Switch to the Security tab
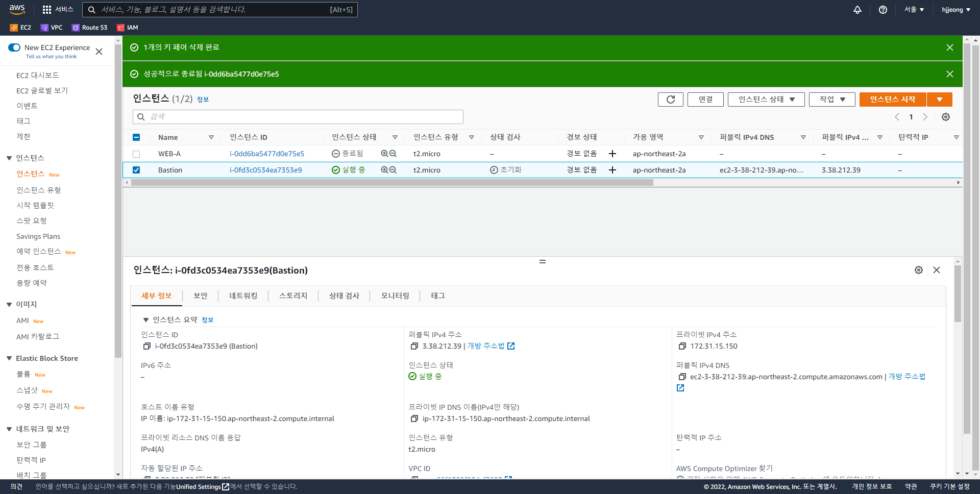Image resolution: width=980 pixels, height=494 pixels. point(201,296)
